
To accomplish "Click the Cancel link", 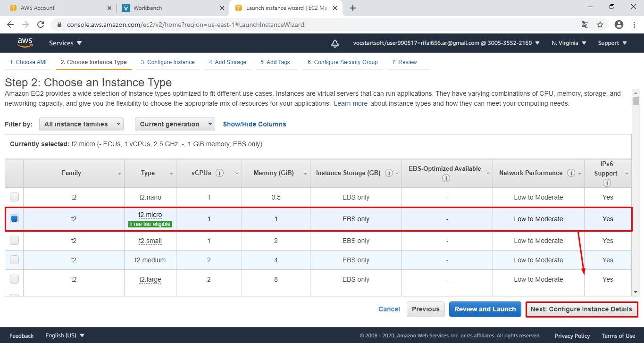I will (x=389, y=310).
